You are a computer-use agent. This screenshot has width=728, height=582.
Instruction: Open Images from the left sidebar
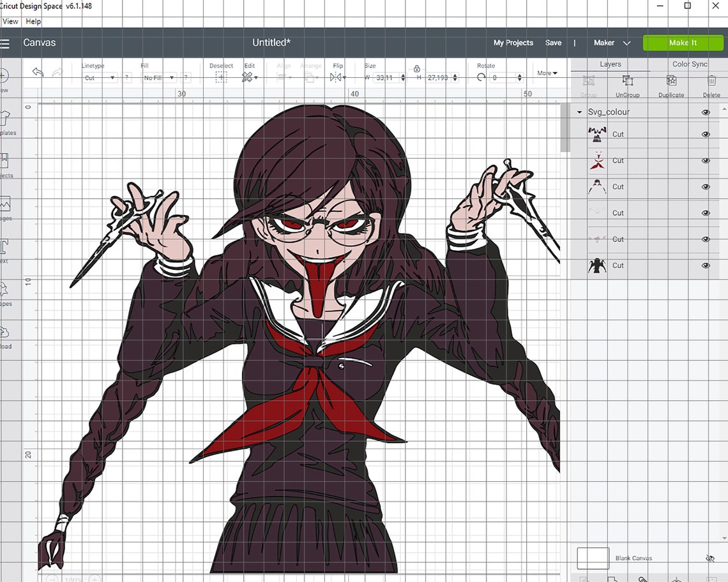point(4,209)
